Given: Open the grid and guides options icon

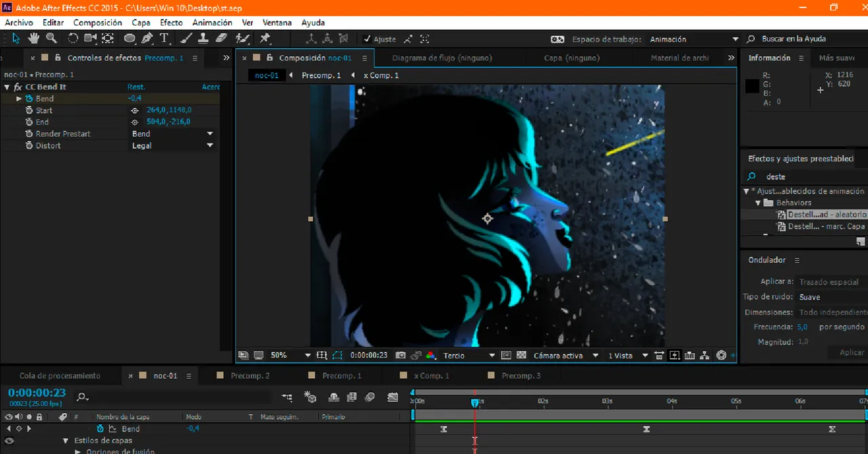Looking at the screenshot, I should 321,355.
